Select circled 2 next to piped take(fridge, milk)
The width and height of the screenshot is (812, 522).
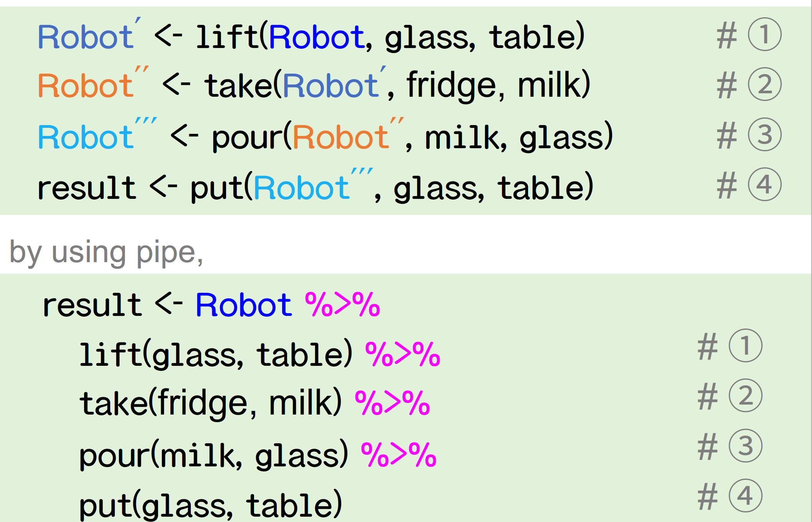[745, 396]
